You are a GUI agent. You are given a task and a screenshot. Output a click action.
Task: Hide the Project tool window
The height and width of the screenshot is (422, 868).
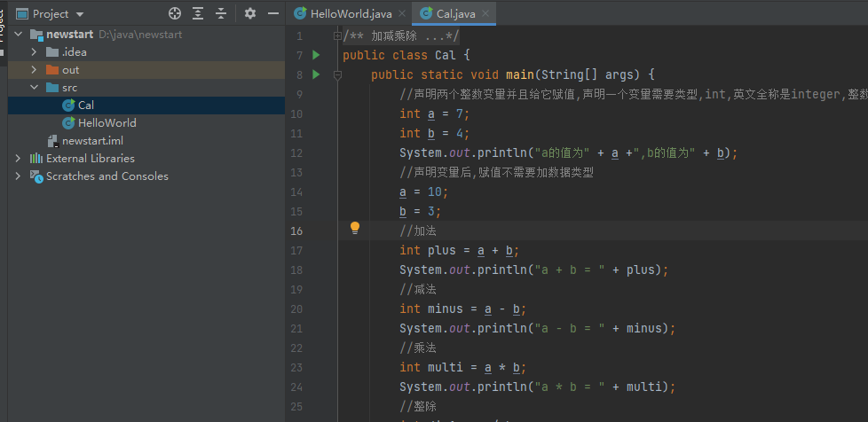(272, 14)
